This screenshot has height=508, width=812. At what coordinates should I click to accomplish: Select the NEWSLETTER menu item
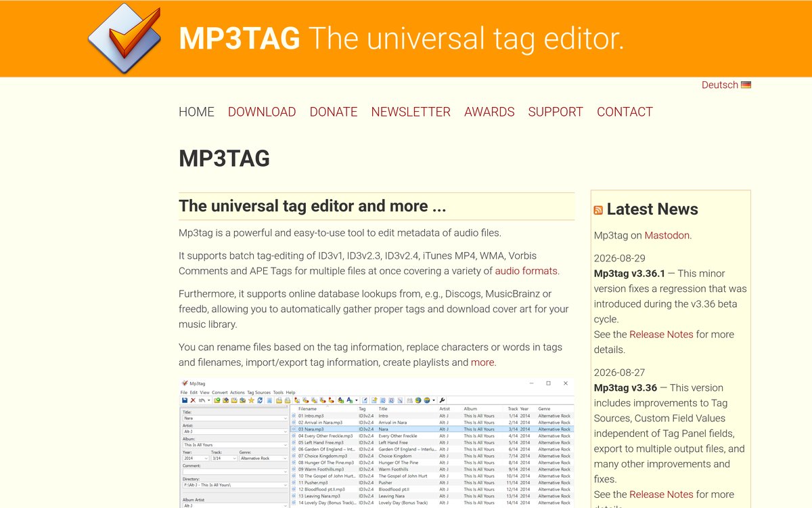point(411,112)
